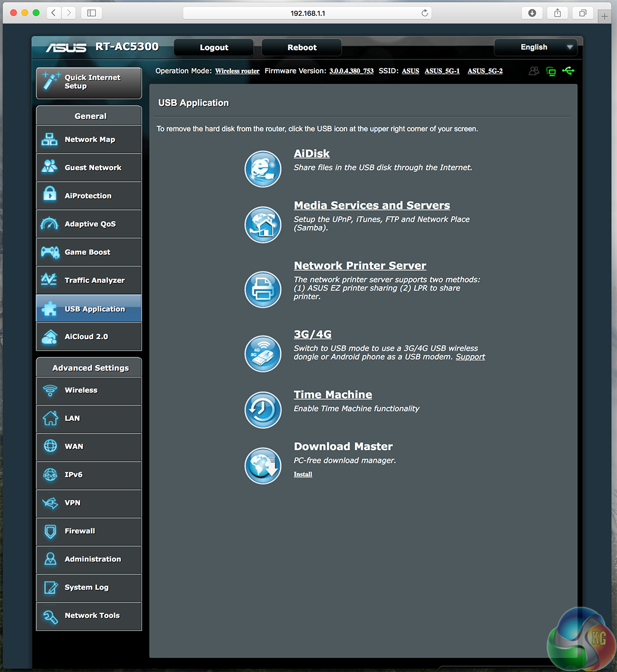This screenshot has width=617, height=672.
Task: Open the Administration menu item
Action: point(89,559)
